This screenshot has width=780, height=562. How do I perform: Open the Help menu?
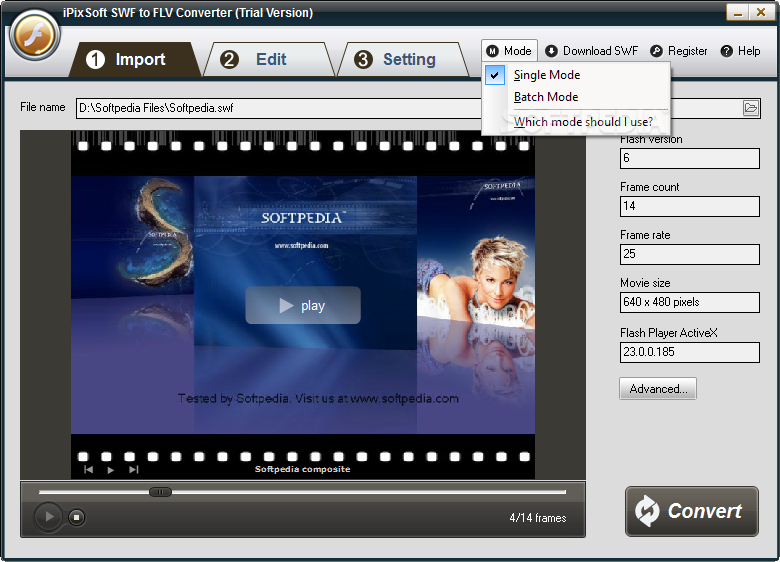tap(740, 51)
